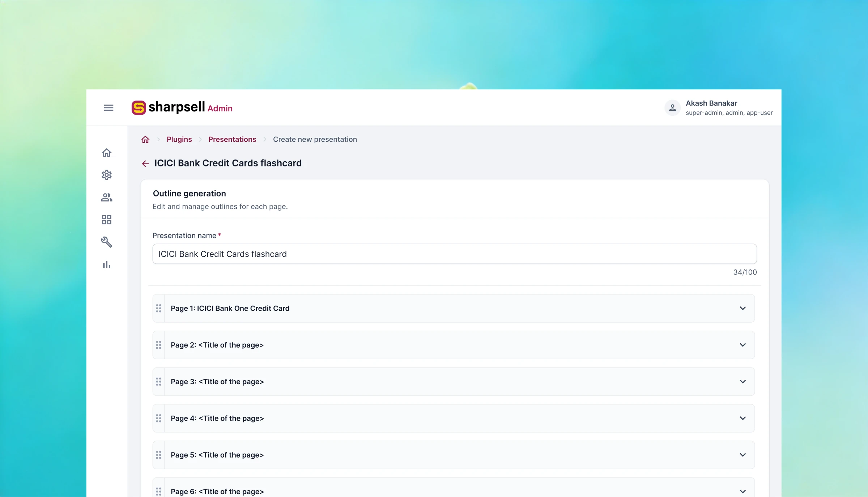The width and height of the screenshot is (868, 497).
Task: Open the user profile avatar
Action: coord(672,108)
